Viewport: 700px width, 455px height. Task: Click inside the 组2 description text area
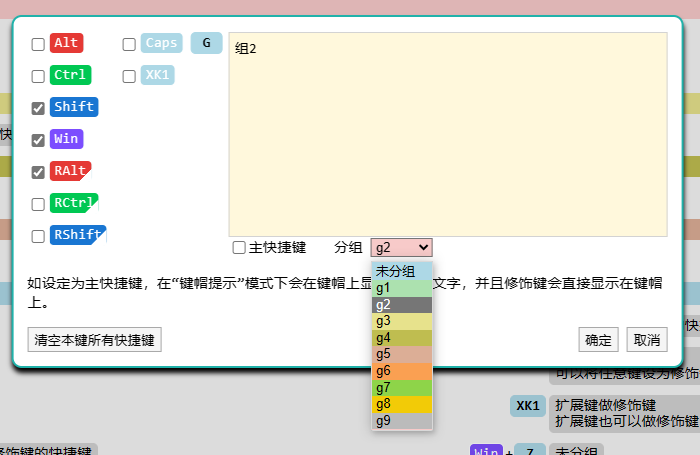pos(447,135)
